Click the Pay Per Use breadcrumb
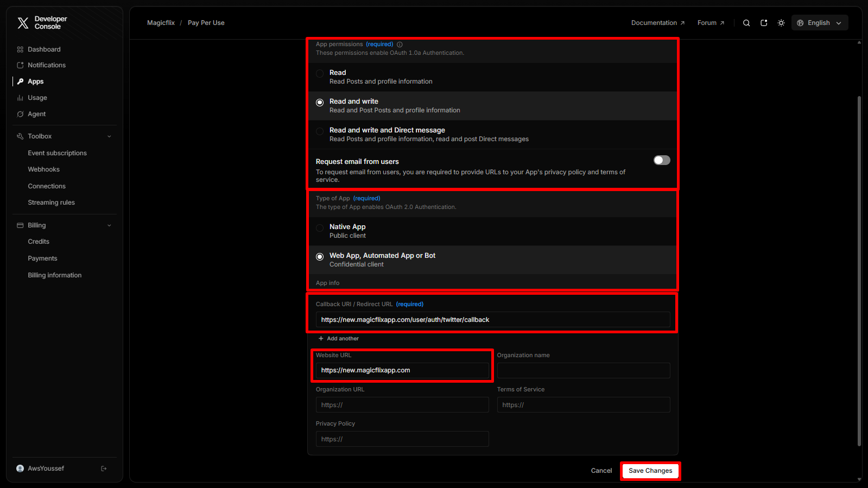Viewport: 868px width, 488px height. click(206, 23)
